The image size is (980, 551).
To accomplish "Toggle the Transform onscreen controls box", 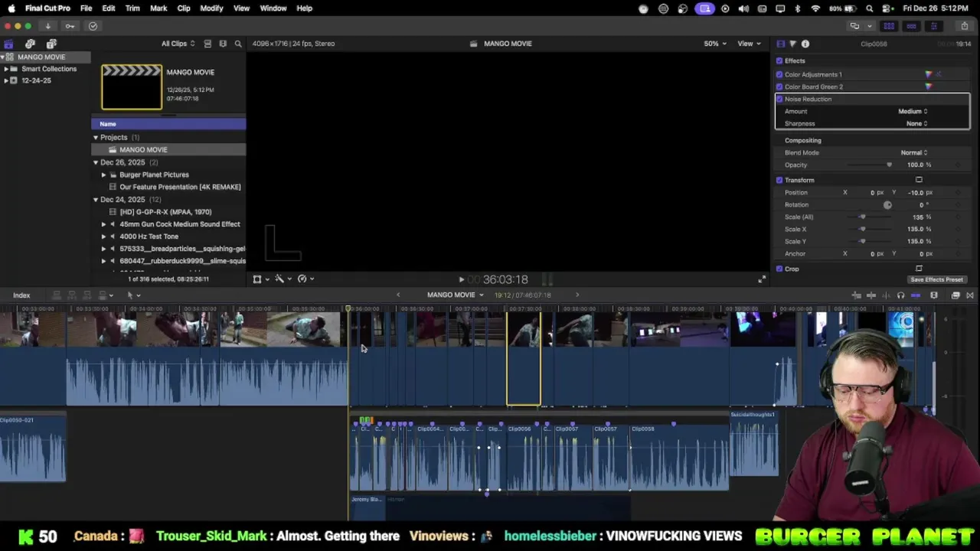I will (919, 180).
